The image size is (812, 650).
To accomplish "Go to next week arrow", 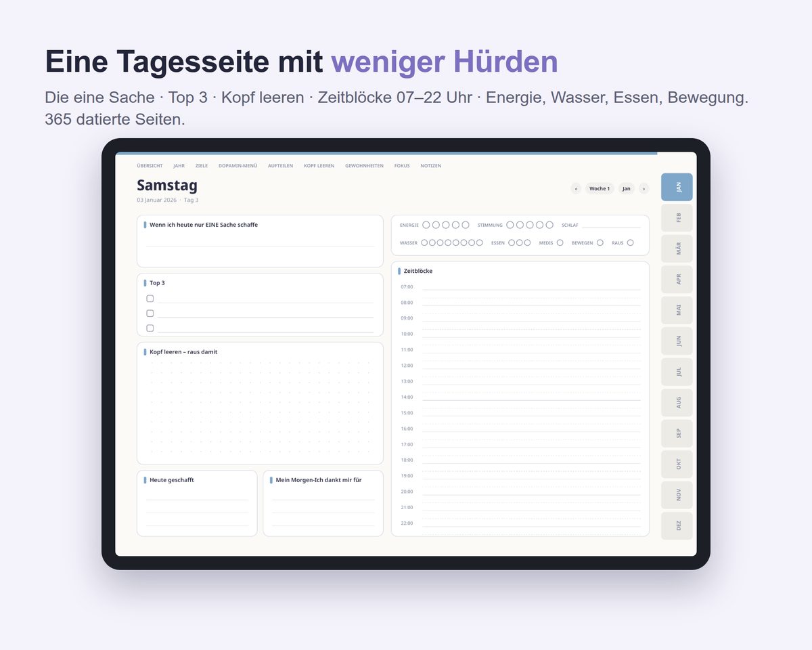I will pos(644,189).
